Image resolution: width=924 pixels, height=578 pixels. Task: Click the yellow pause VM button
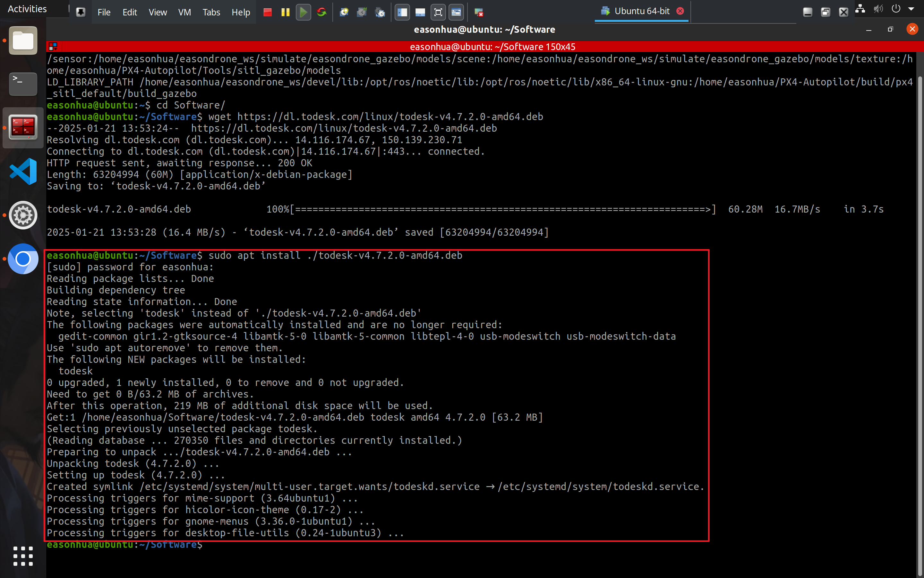click(285, 12)
